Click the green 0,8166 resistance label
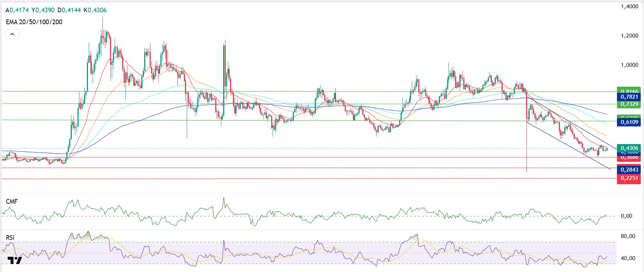Image resolution: width=644 pixels, height=272 pixels. tap(629, 91)
